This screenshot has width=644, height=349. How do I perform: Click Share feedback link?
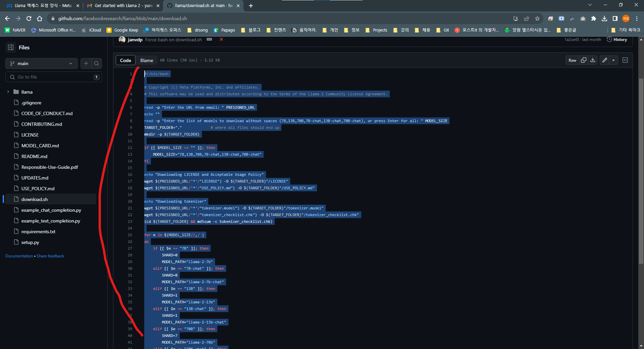[50, 256]
